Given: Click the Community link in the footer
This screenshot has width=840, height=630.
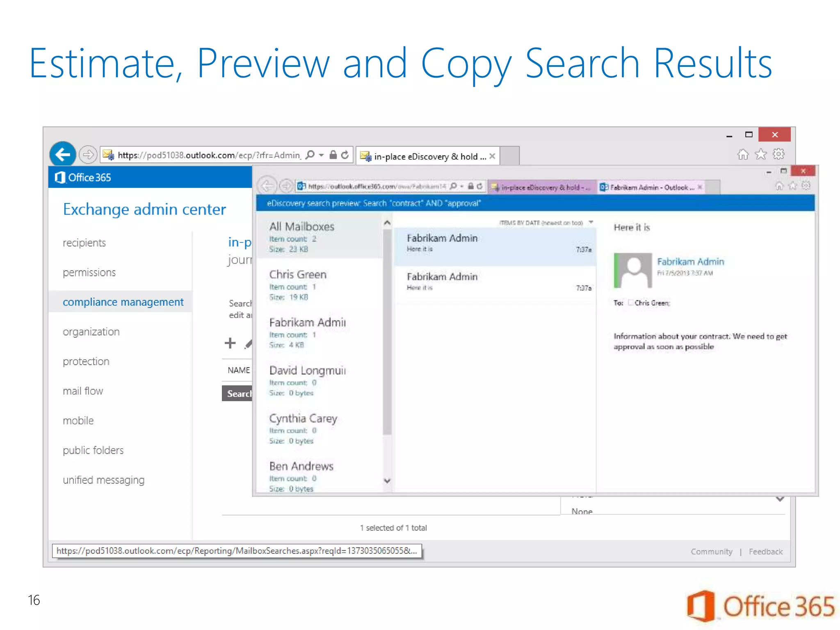Looking at the screenshot, I should tap(711, 552).
